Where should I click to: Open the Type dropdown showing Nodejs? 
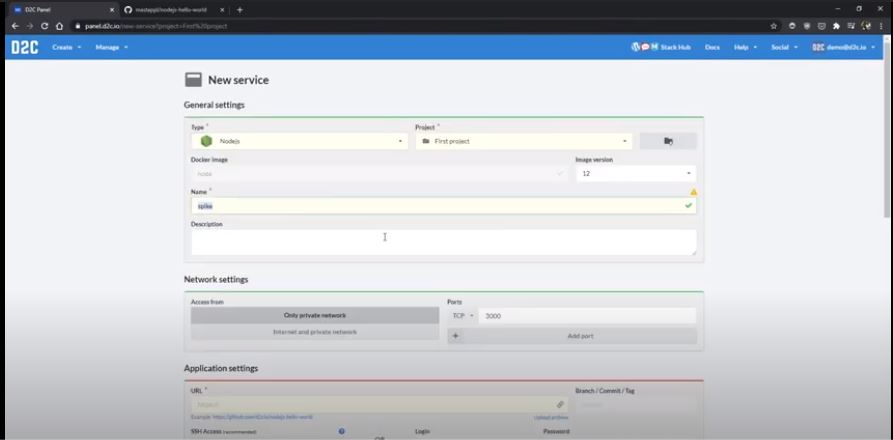(x=300, y=141)
